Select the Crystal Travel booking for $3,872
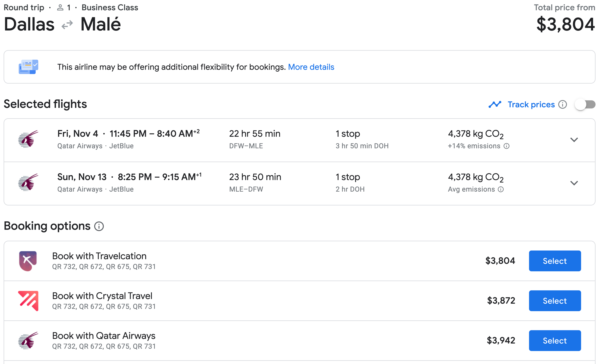The image size is (599, 364). pos(555,301)
